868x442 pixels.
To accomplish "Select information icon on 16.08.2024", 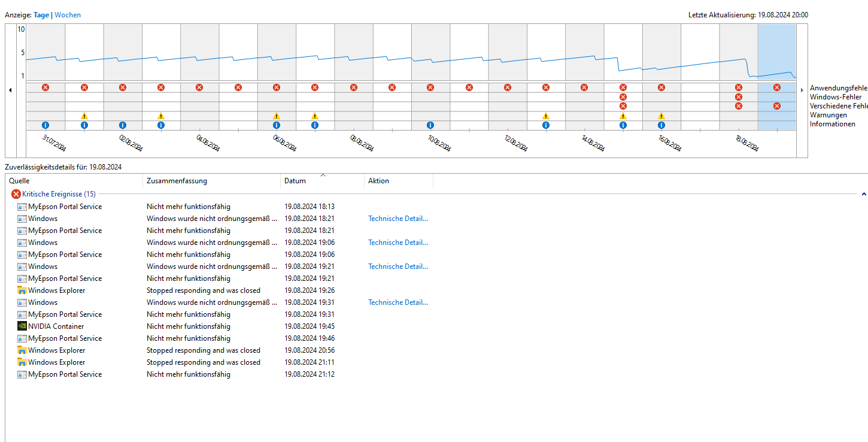I will pyautogui.click(x=661, y=125).
